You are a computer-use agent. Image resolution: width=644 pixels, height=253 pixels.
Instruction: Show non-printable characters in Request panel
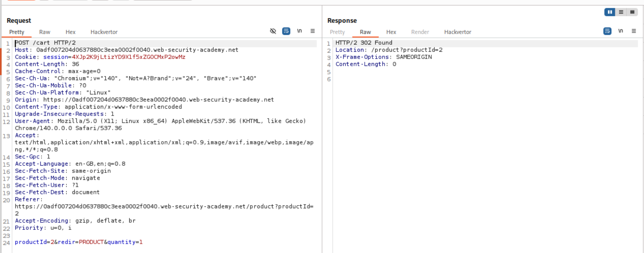tap(300, 31)
